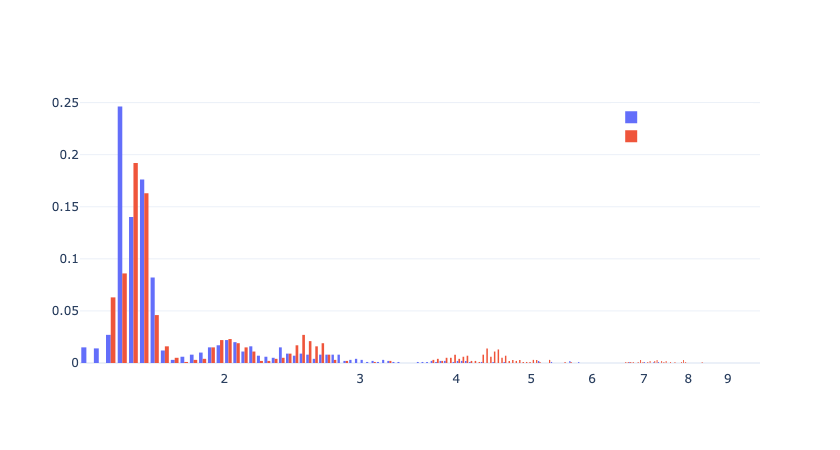The image size is (840, 450).
Task: Toggle the red series legend swatch
Action: tap(631, 136)
